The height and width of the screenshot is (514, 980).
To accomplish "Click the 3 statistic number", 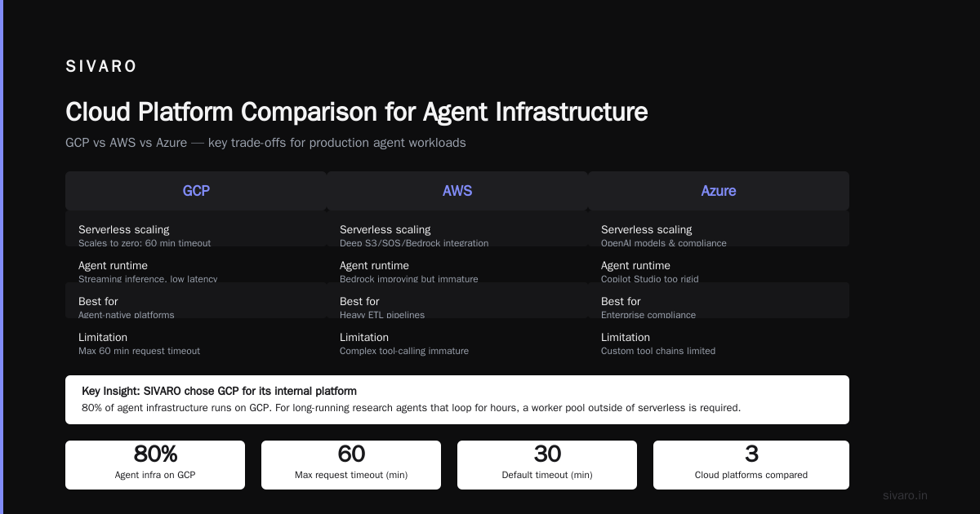I will coord(751,454).
